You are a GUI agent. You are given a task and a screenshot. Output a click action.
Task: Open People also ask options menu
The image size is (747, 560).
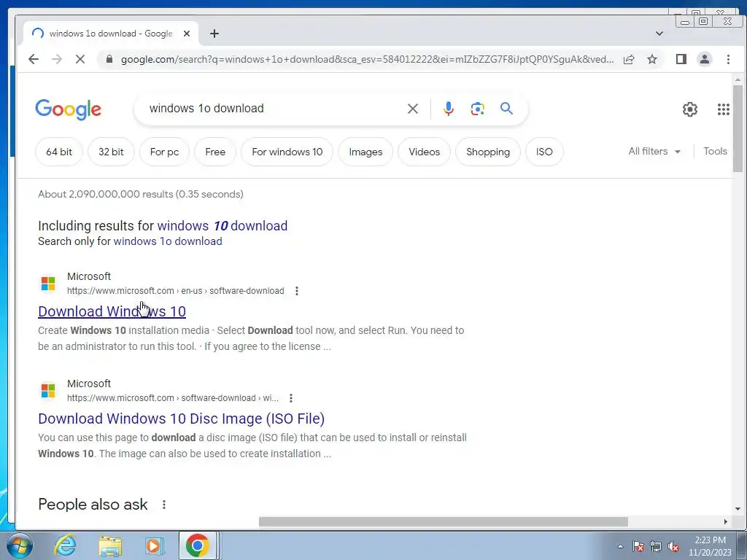(x=164, y=505)
